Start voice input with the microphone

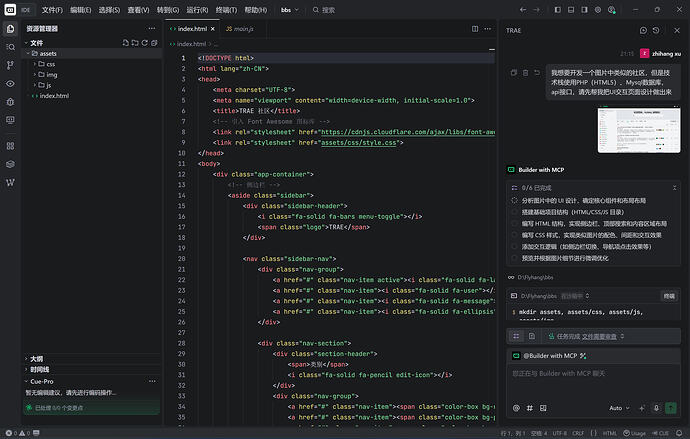click(656, 408)
